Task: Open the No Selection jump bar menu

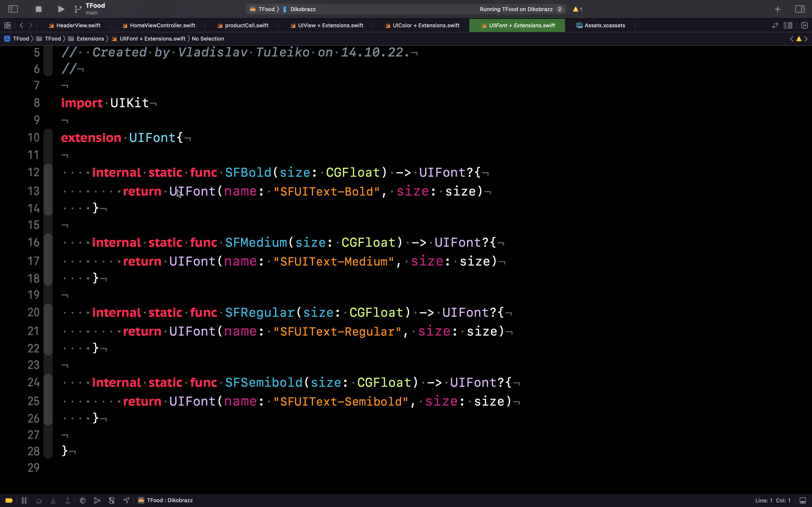Action: [208, 39]
